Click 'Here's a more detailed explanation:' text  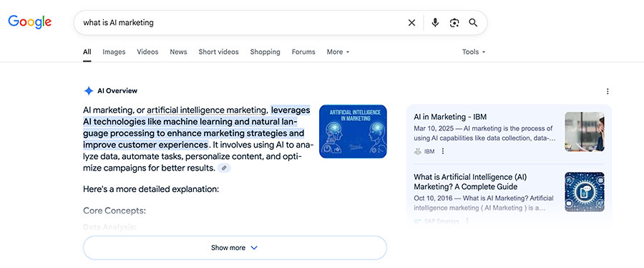(151, 189)
